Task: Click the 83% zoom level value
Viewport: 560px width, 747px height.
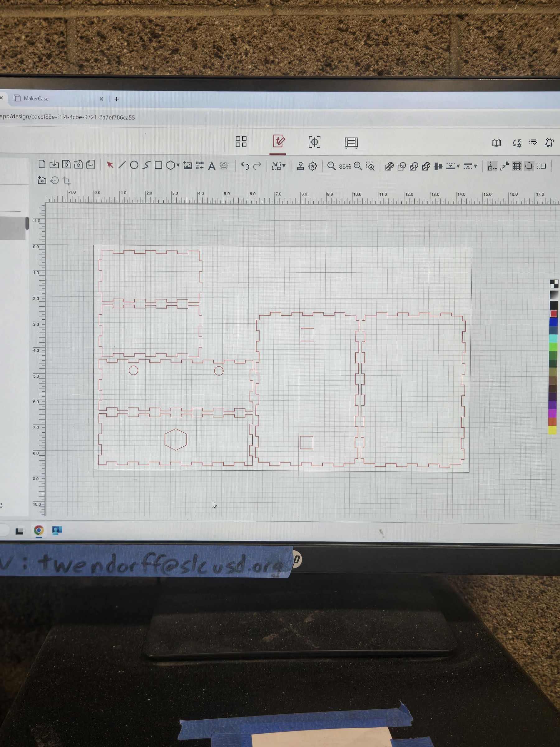Action: click(x=345, y=167)
